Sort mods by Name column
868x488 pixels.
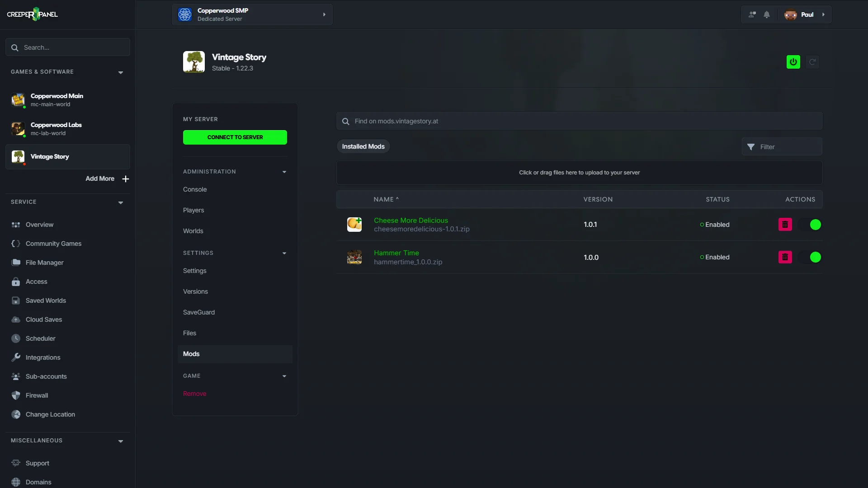pyautogui.click(x=386, y=199)
